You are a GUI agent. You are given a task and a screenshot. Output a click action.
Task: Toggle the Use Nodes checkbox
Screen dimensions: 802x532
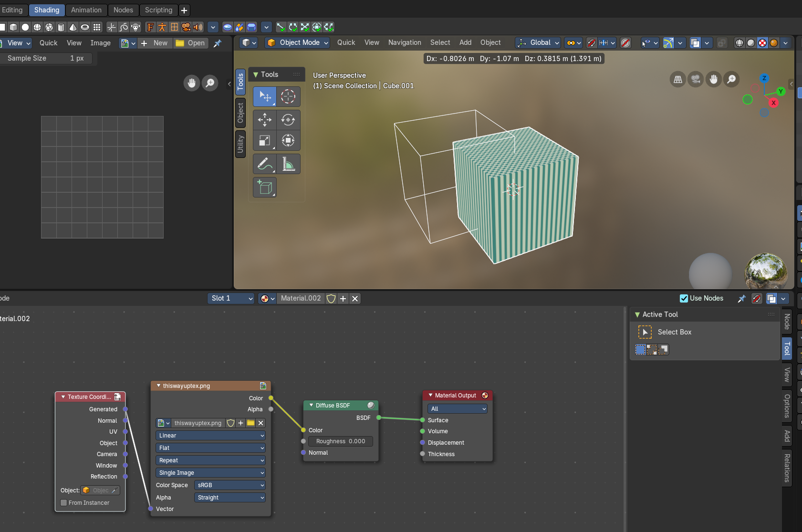click(x=684, y=298)
